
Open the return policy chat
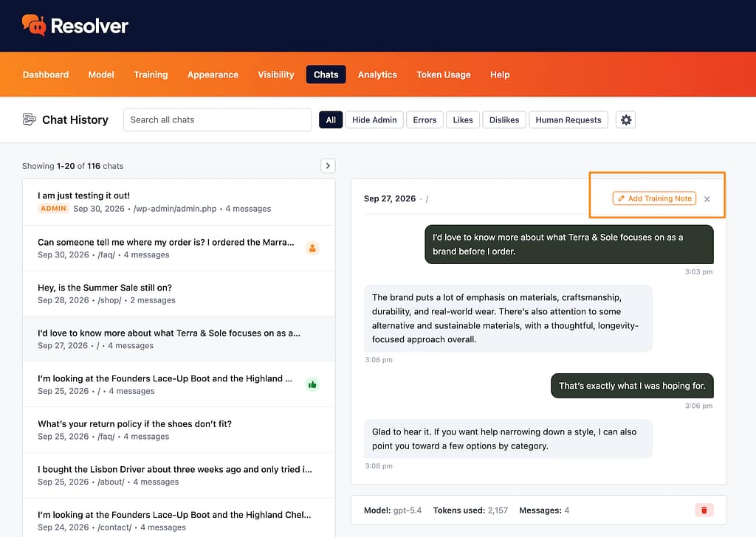point(179,430)
